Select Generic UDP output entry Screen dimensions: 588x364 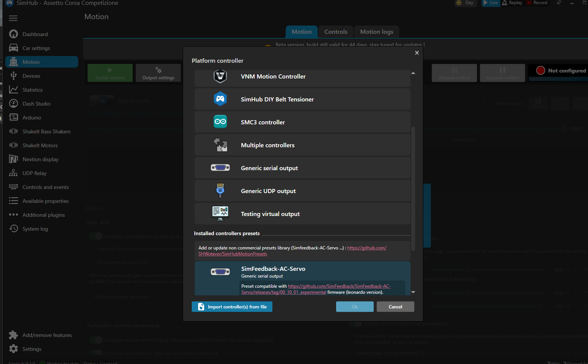tap(302, 191)
